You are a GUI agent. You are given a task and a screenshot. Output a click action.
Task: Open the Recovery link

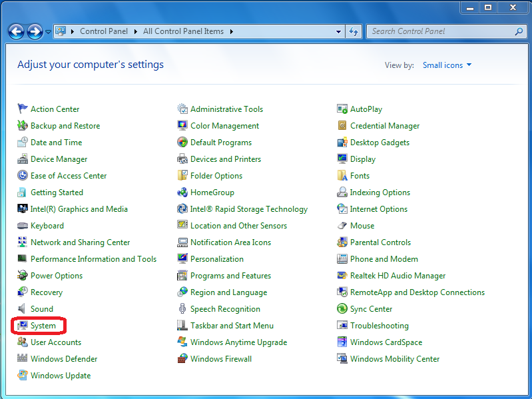47,292
